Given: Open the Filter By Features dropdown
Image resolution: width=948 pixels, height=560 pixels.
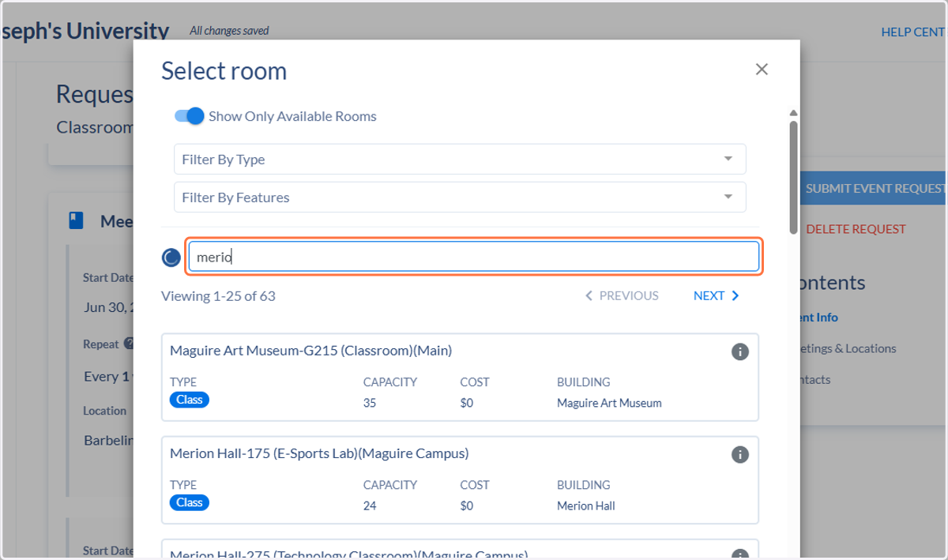Looking at the screenshot, I should (x=460, y=197).
